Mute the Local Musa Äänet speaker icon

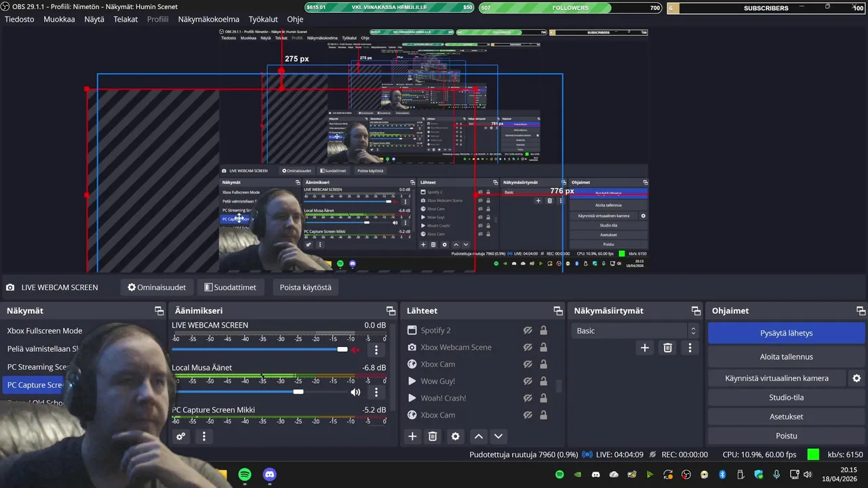(355, 392)
